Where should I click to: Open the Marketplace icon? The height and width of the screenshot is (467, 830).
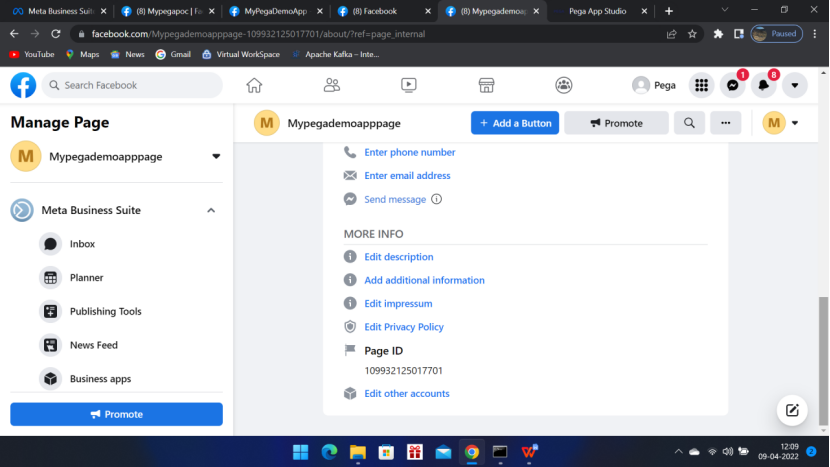(x=486, y=85)
